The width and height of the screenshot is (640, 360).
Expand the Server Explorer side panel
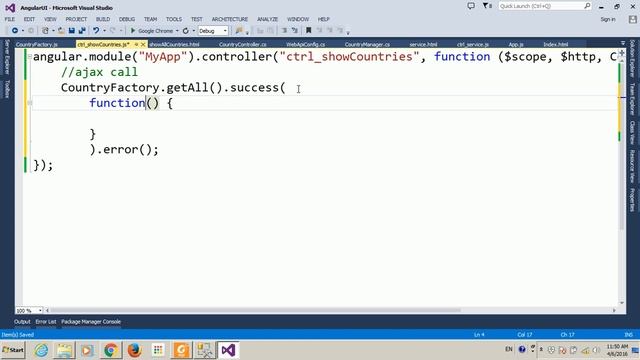[7, 57]
